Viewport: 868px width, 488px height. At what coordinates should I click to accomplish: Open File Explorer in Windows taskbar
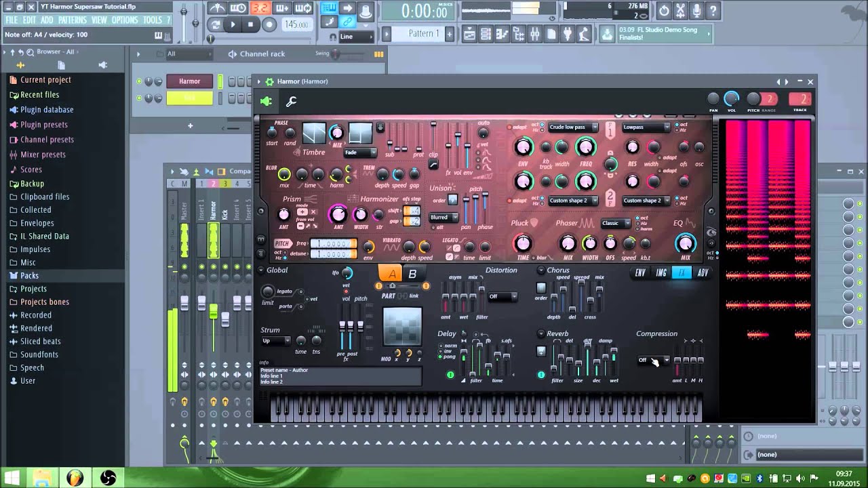tap(42, 478)
